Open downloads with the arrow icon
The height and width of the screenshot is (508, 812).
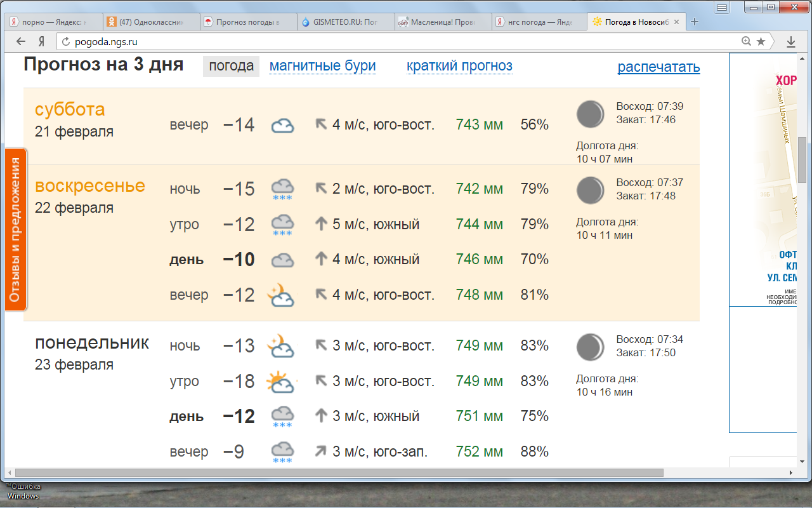791,42
